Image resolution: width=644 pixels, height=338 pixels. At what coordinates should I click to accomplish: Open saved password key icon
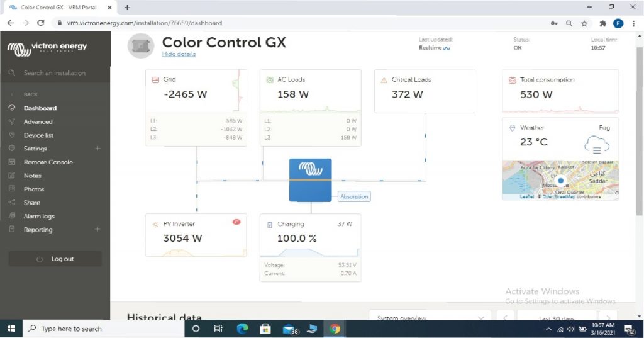554,23
